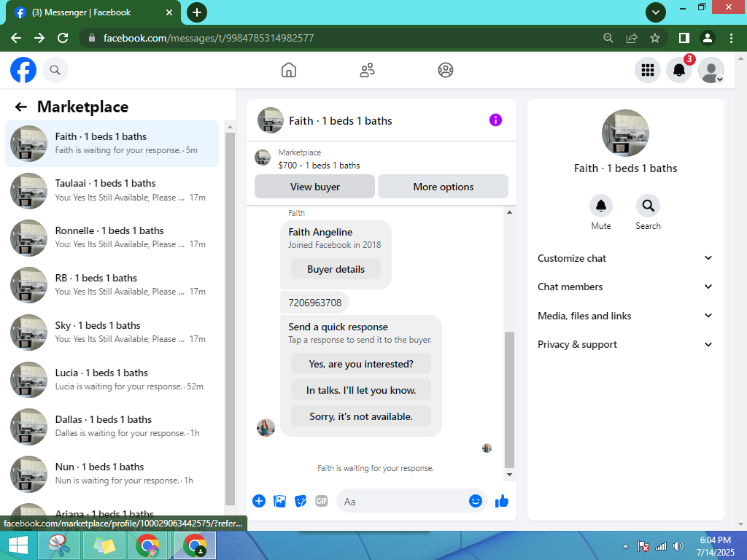Open the Facebook search magnifier
The width and height of the screenshot is (747, 560).
tap(55, 71)
